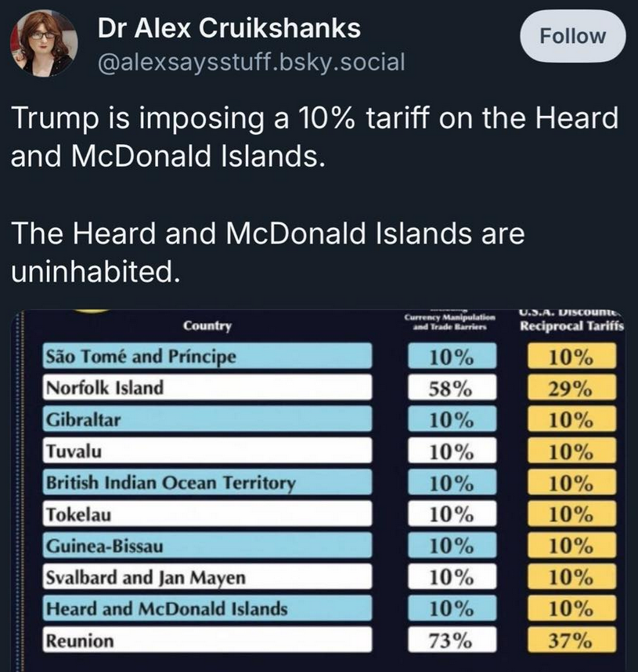Click the Country column header in the table
638x672 pixels.
click(x=207, y=325)
